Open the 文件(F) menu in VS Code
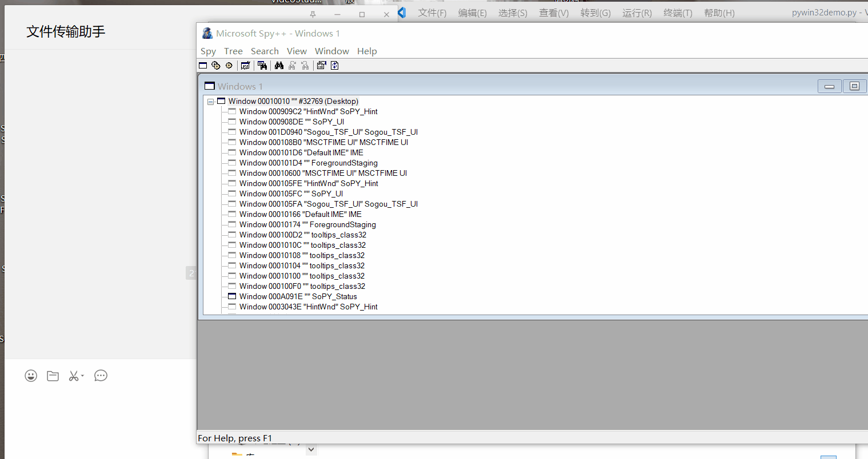The image size is (868, 459). 432,13
